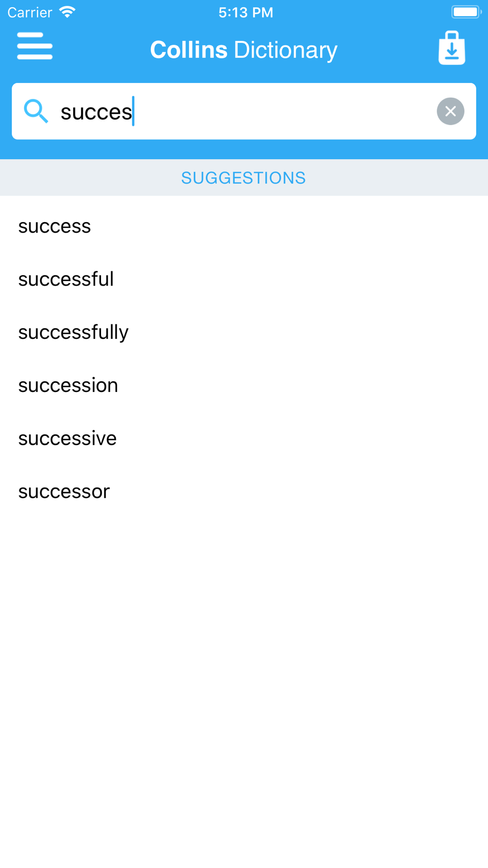Open the download shop bag icon

[x=452, y=48]
